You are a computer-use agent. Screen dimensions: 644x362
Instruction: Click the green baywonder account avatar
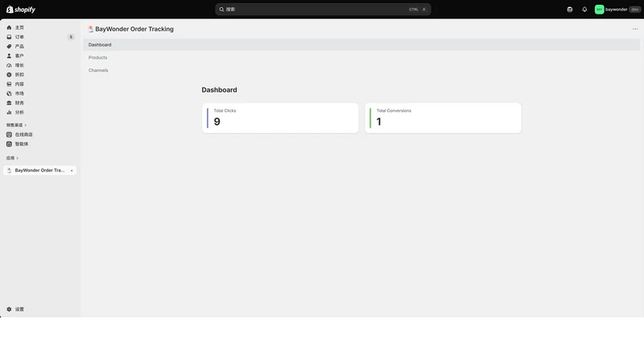pyautogui.click(x=599, y=10)
